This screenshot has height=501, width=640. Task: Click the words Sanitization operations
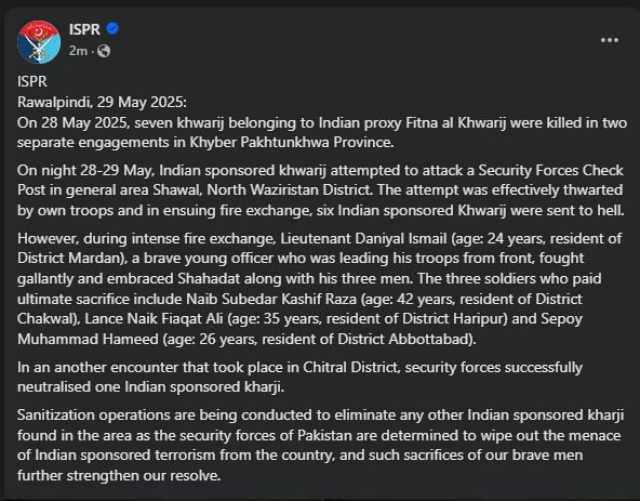click(x=93, y=415)
